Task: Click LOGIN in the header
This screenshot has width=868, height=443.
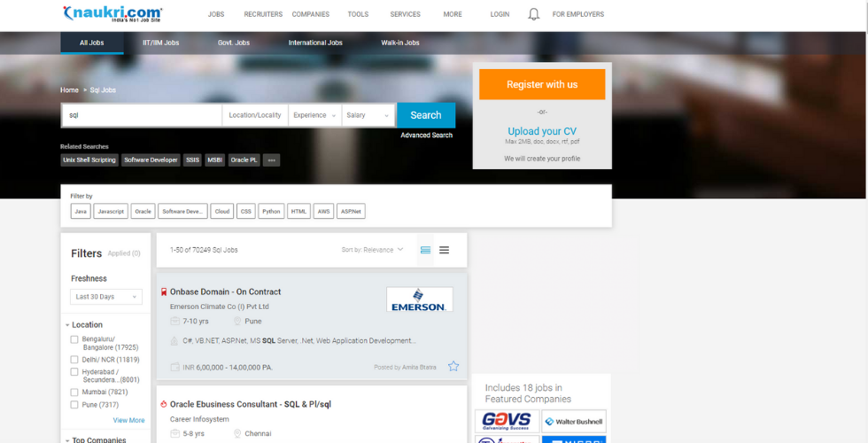Action: point(500,14)
